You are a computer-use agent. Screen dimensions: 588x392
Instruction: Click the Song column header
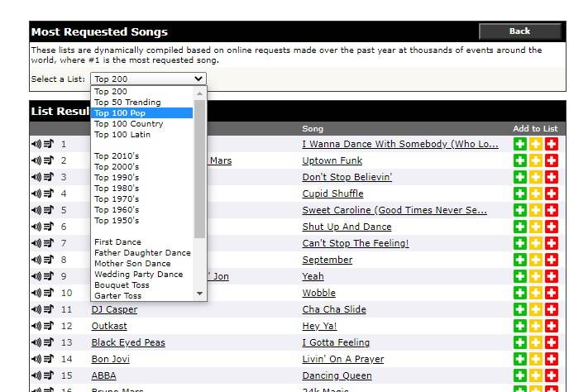pyautogui.click(x=313, y=129)
